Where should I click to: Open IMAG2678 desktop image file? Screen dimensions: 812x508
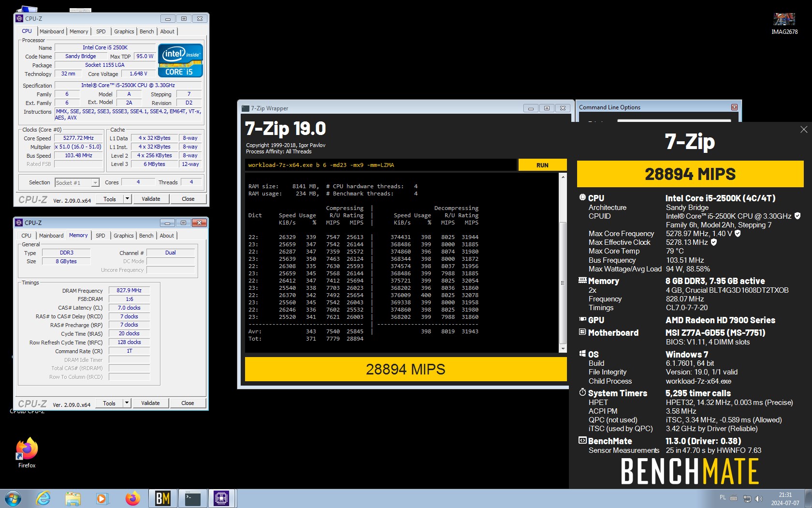(x=784, y=24)
